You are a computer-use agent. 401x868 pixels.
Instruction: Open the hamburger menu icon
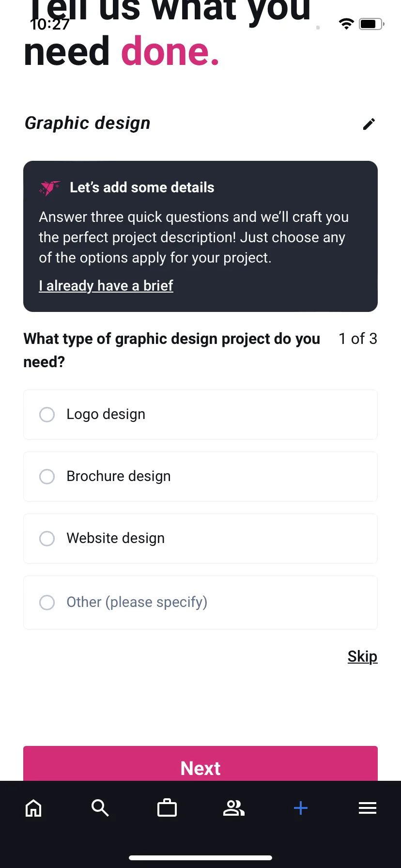point(368,808)
